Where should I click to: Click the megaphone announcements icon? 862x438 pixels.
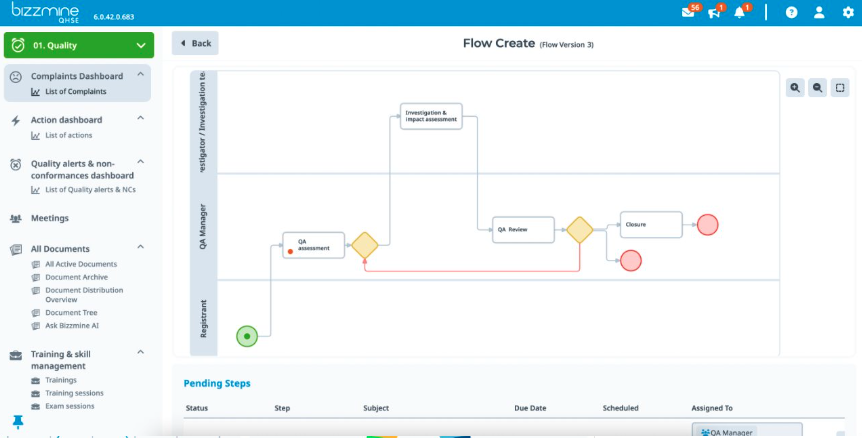[716, 13]
